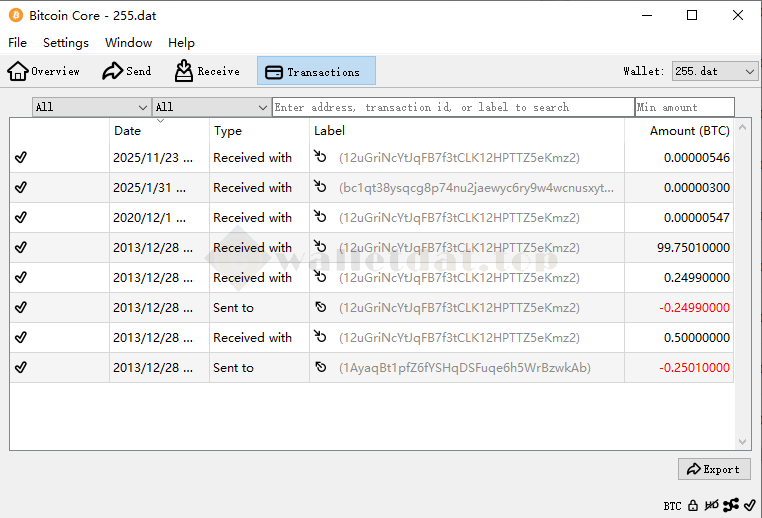Click the sync checkmark in status bar
Image resolution: width=762 pixels, height=518 pixels.
749,506
